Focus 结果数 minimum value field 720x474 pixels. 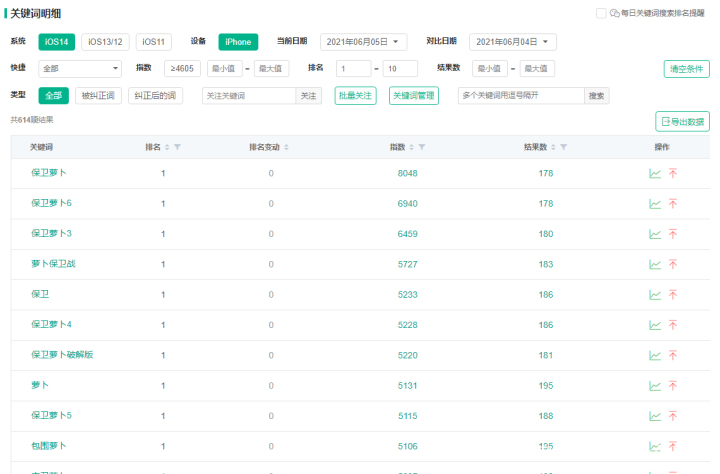[490, 68]
